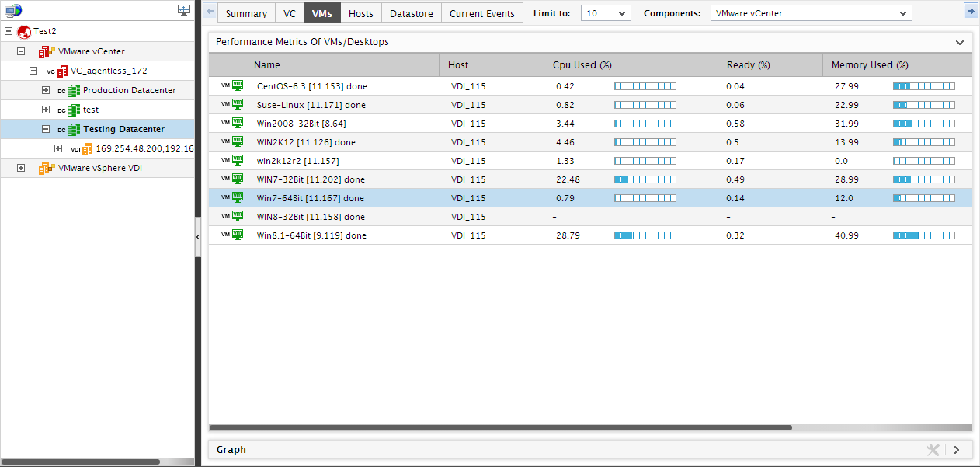Click the network monitor icon above the tree

(x=13, y=10)
